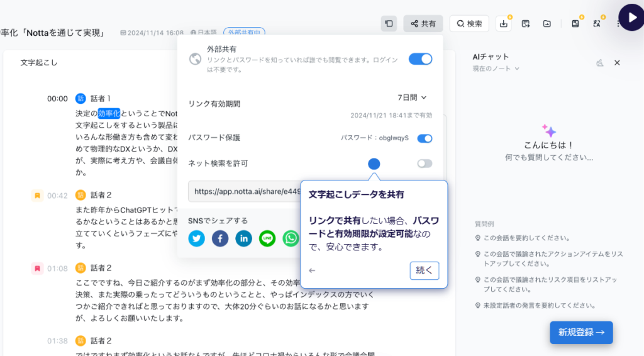Open the 7日間 link validity dropdown
The image size is (644, 356).
point(412,97)
